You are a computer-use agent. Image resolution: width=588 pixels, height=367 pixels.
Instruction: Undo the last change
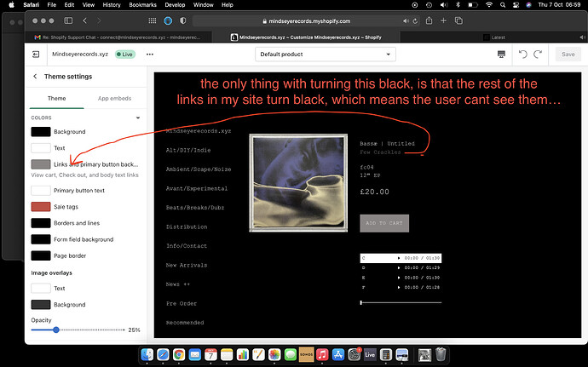click(522, 54)
